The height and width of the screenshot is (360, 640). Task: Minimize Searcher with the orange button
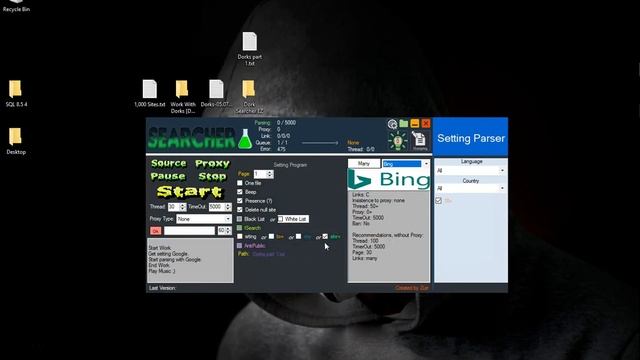tap(415, 123)
